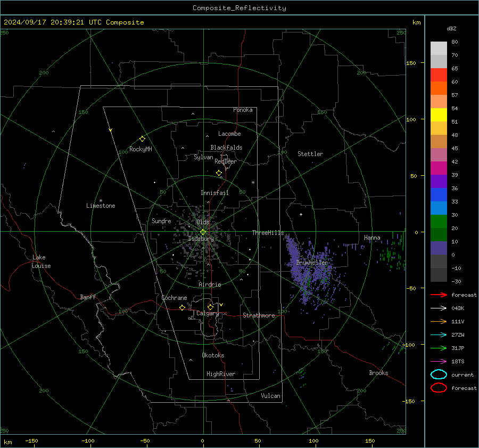The image size is (479, 448).
Task: Click the Hanna label
Action: (x=372, y=238)
